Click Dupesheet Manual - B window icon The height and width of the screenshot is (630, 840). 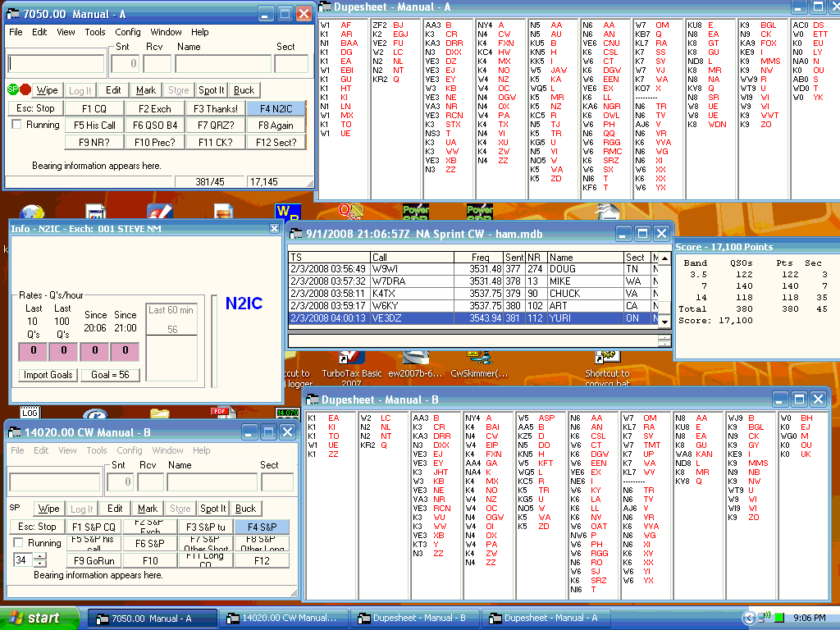pos(313,399)
